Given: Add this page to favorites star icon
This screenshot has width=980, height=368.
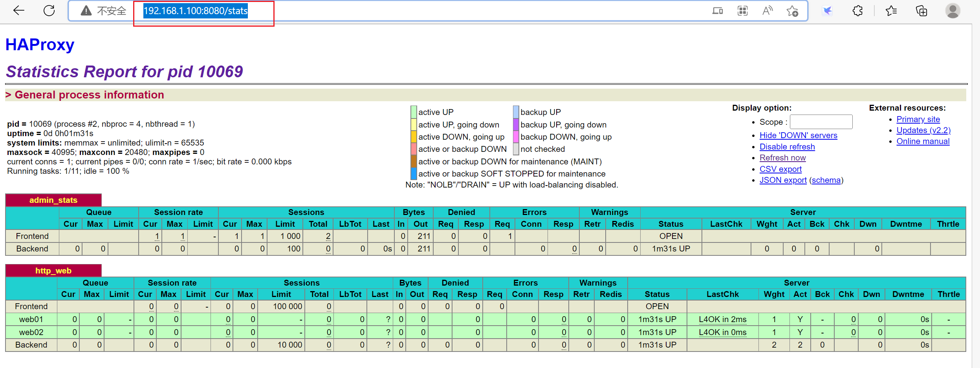Looking at the screenshot, I should point(792,11).
